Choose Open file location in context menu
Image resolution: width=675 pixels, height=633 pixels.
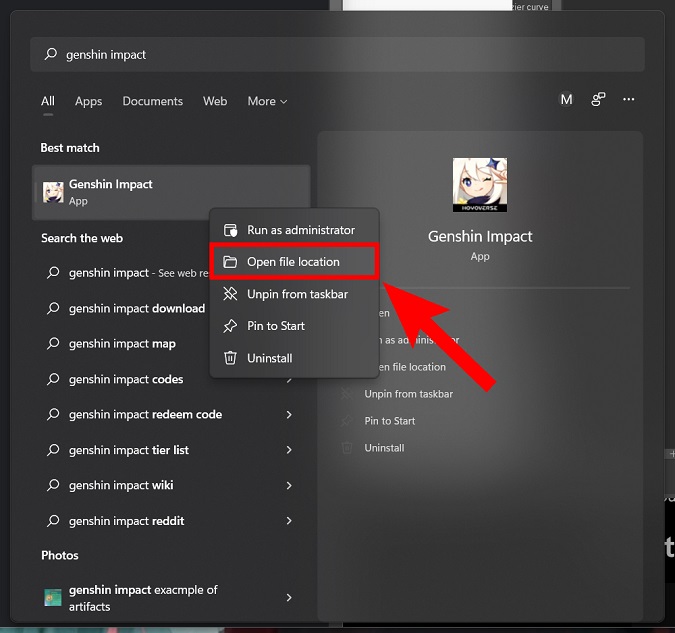(x=294, y=262)
